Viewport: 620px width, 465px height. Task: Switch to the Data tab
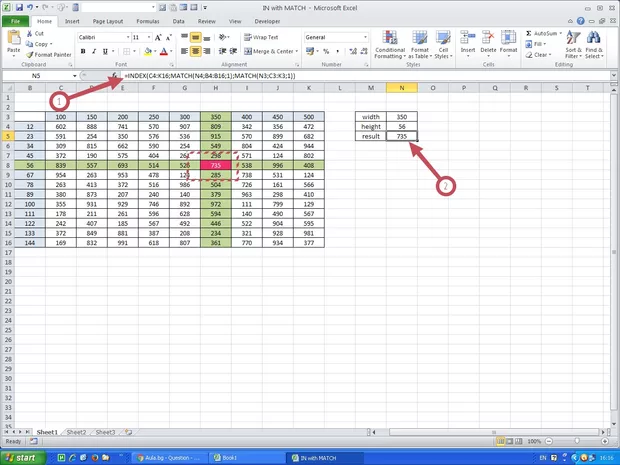(x=178, y=21)
